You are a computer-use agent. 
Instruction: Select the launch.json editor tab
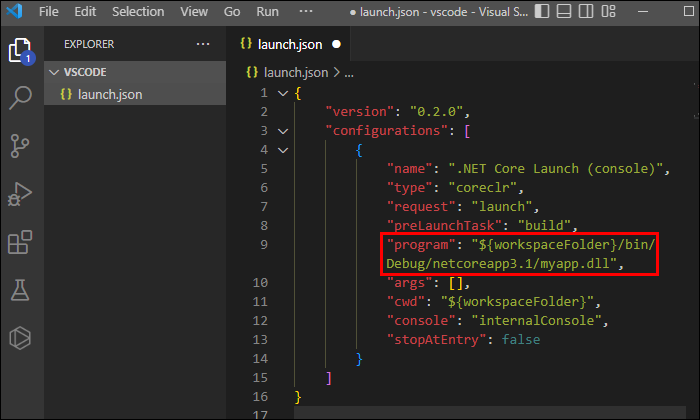point(290,44)
